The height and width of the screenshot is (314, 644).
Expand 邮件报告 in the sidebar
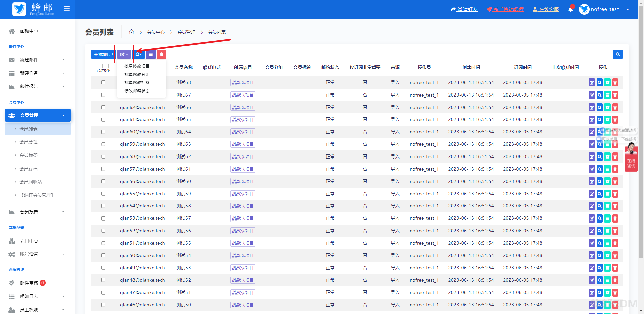37,86
